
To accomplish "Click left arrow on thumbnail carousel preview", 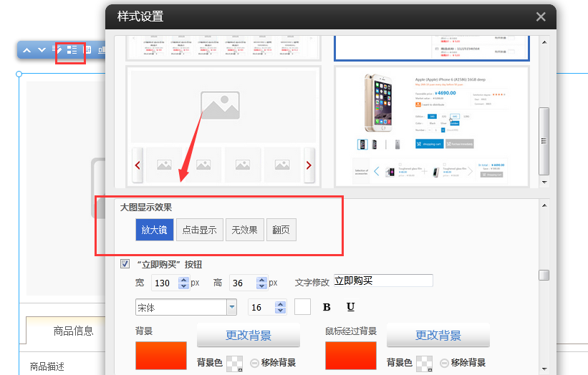I will point(138,165).
